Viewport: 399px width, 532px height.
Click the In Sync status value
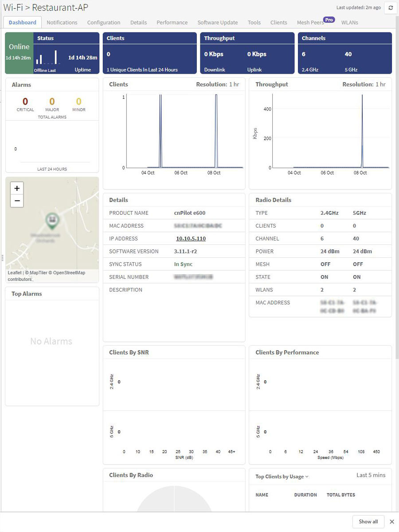click(183, 264)
